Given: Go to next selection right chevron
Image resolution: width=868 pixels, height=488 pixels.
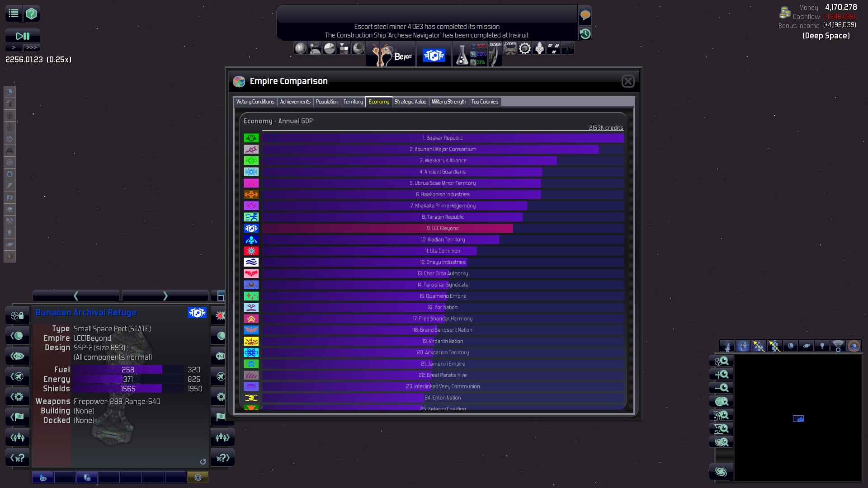Looking at the screenshot, I should coord(165,296).
